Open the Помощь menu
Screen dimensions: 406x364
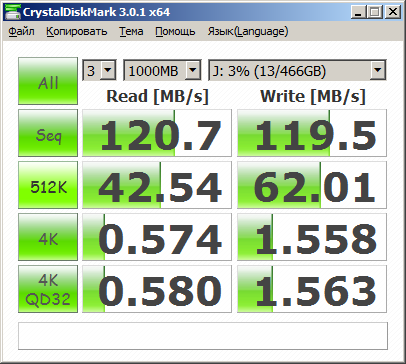point(175,31)
